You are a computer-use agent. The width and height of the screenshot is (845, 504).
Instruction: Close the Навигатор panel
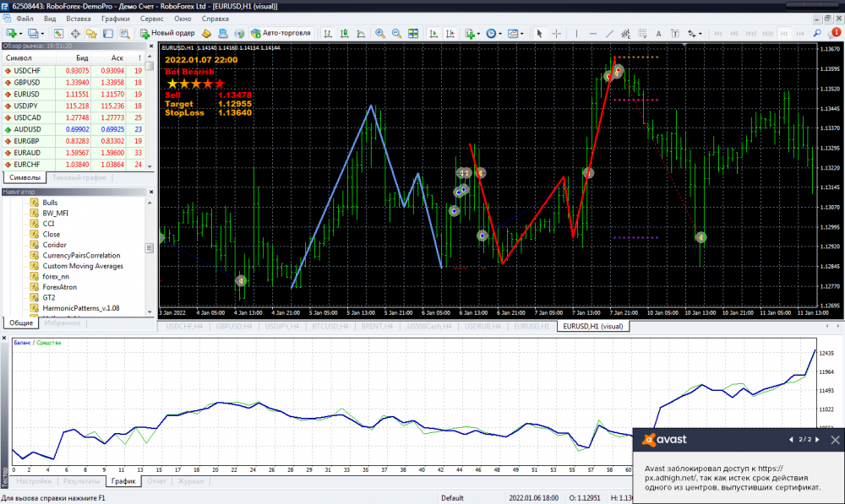click(x=151, y=192)
